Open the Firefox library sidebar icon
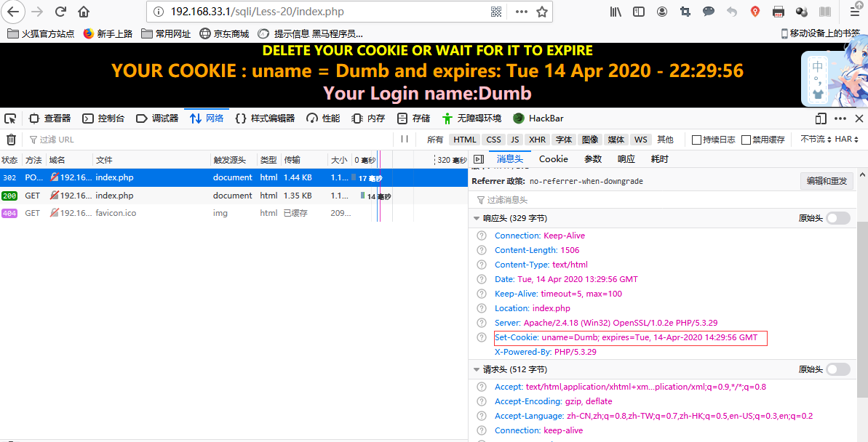Screen dimensions: 868x442 coord(616,12)
